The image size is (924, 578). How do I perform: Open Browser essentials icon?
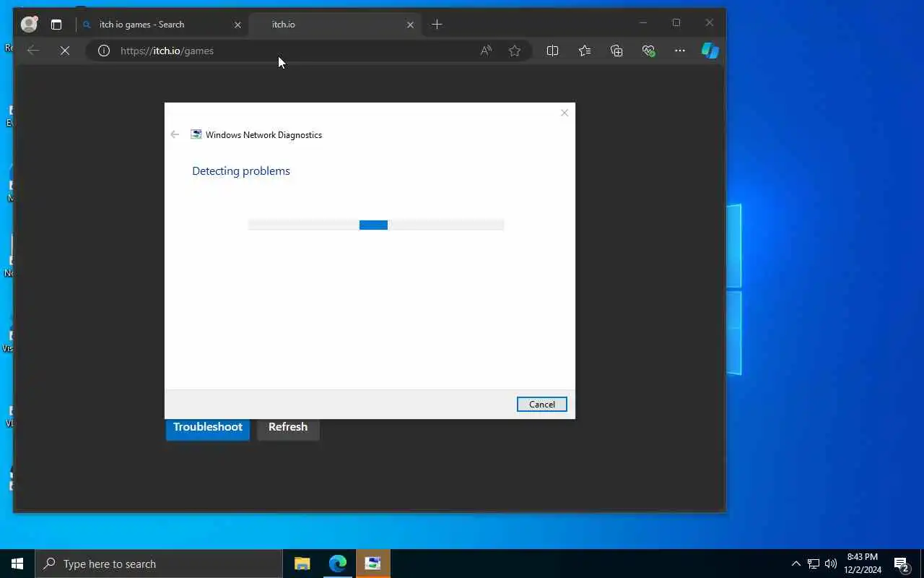(648, 51)
